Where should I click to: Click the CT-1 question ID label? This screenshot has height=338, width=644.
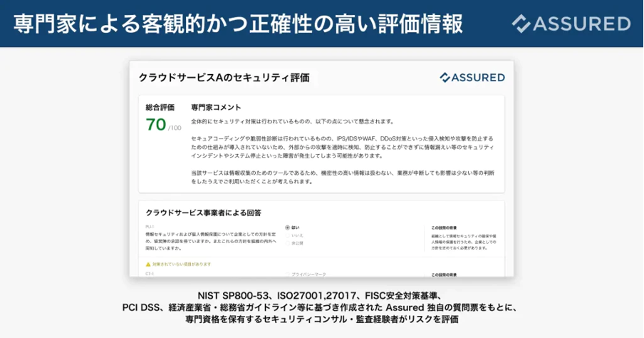point(150,274)
